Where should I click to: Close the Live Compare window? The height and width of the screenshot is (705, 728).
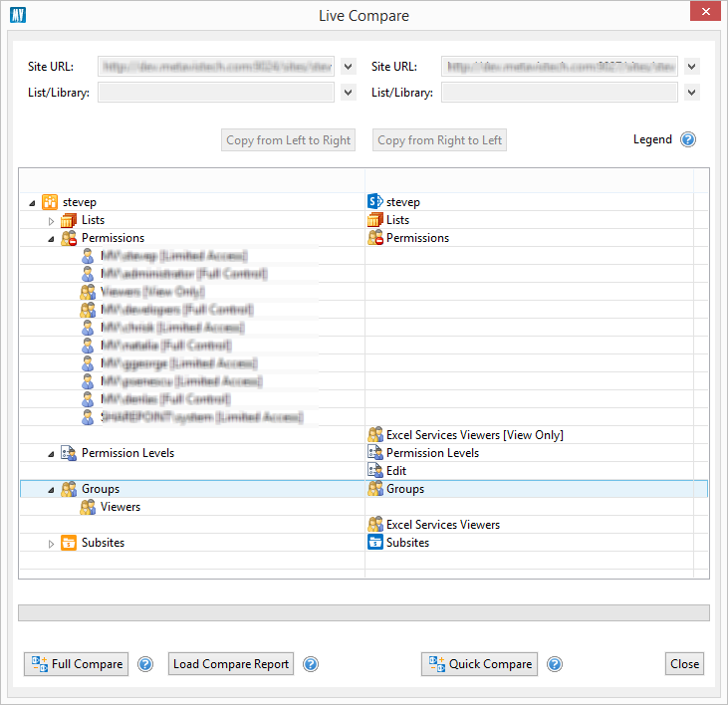click(x=706, y=11)
